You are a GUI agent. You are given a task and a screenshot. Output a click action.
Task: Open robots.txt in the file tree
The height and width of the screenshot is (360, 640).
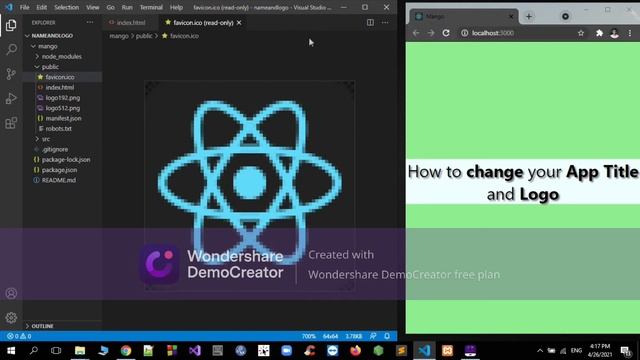58,129
